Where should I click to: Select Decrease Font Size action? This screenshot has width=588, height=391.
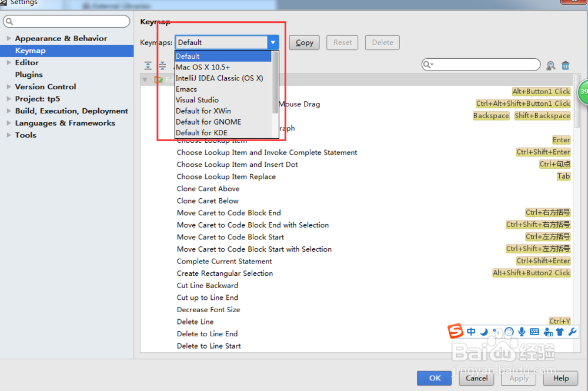tap(209, 310)
